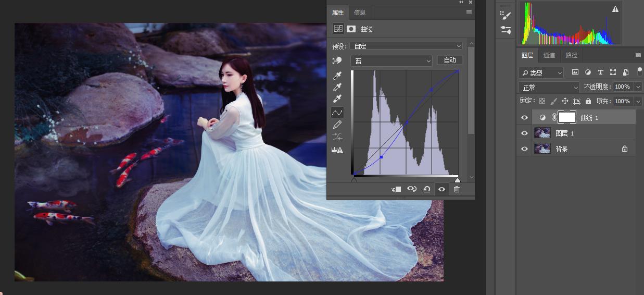This screenshot has width=644, height=295.
Task: Open the 蓝 channel dropdown
Action: coord(392,61)
